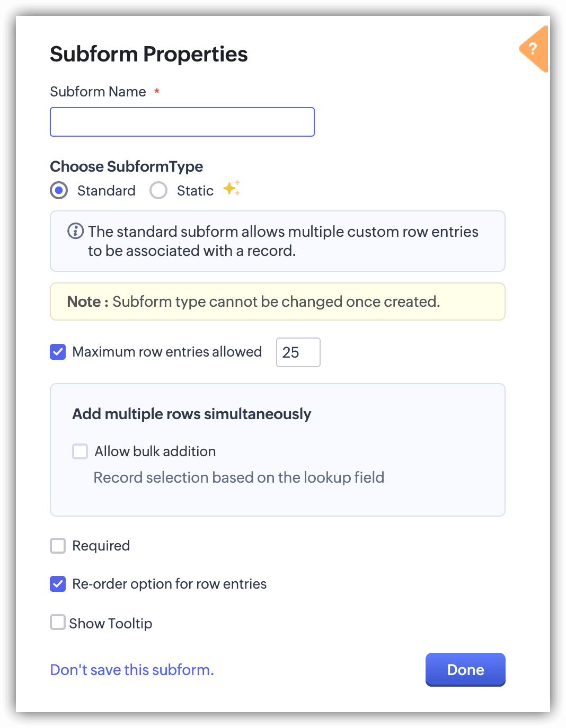
Task: Click the red required asterisk by Subform Name
Action: coord(157,92)
